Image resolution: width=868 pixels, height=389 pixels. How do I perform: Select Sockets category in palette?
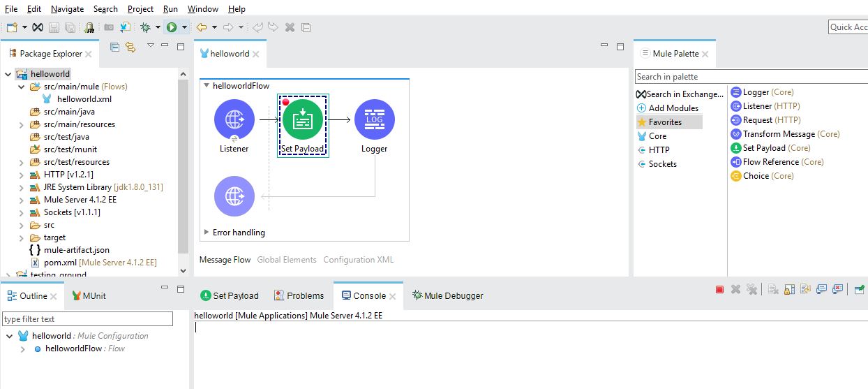coord(657,164)
